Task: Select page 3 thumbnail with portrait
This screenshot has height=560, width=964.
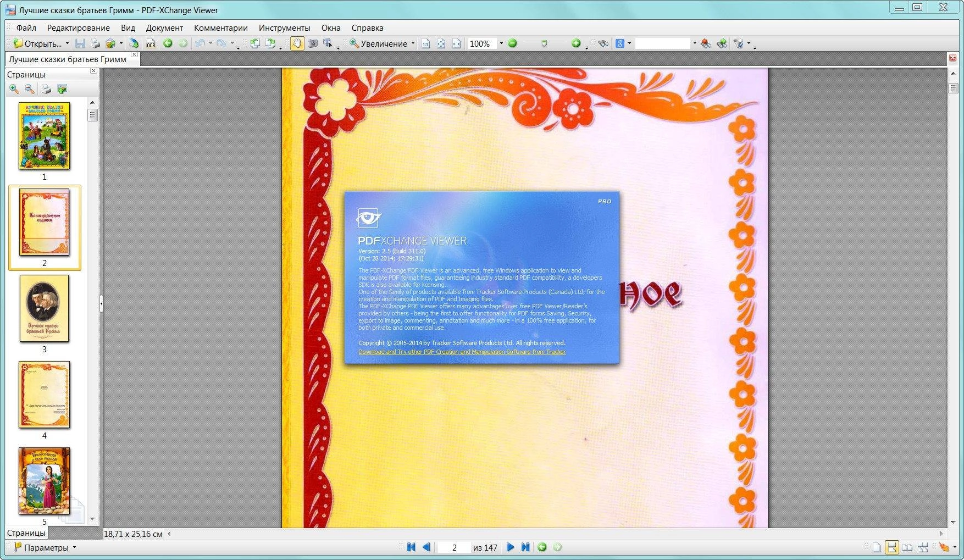Action: pyautogui.click(x=44, y=309)
